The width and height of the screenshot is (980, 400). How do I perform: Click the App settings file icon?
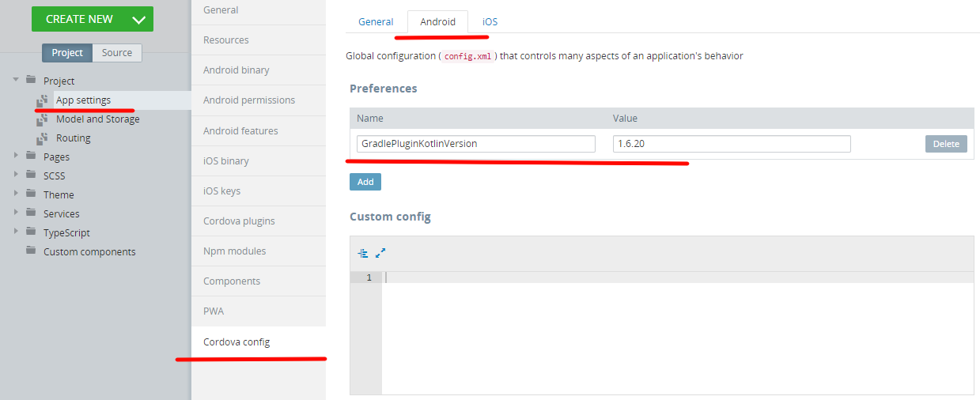click(x=43, y=100)
